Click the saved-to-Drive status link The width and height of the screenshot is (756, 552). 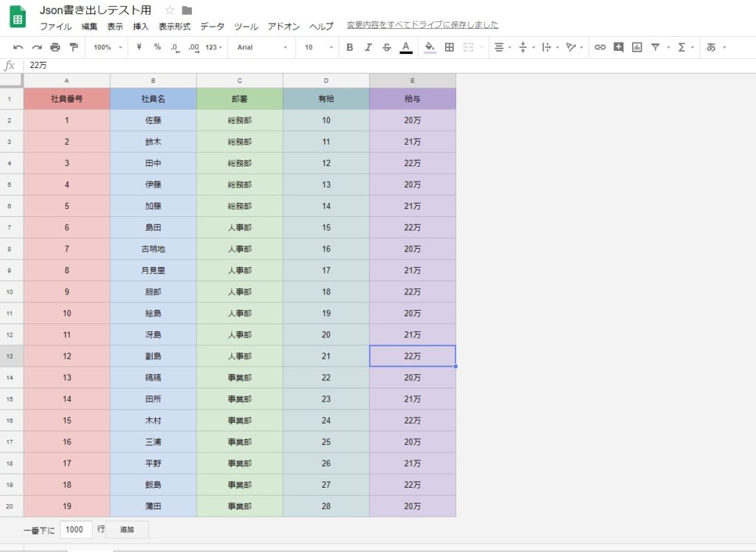[422, 25]
